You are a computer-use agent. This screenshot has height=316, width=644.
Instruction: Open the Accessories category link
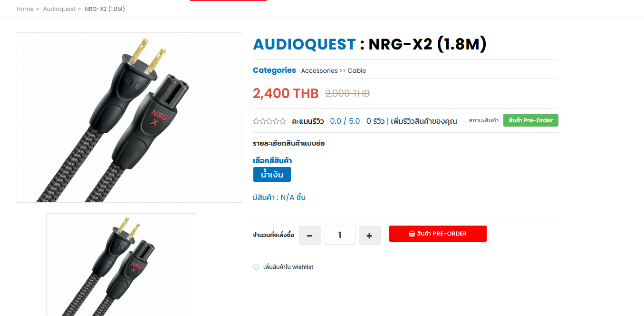coord(319,70)
